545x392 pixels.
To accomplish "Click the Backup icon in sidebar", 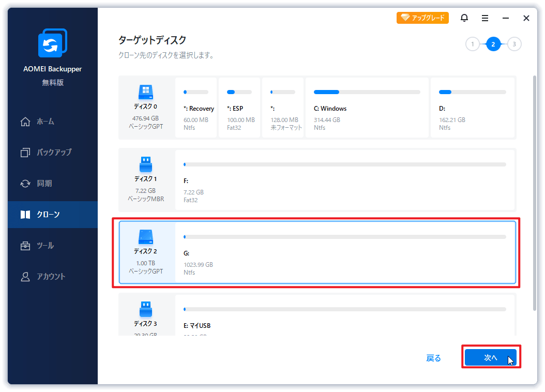I will tap(25, 152).
